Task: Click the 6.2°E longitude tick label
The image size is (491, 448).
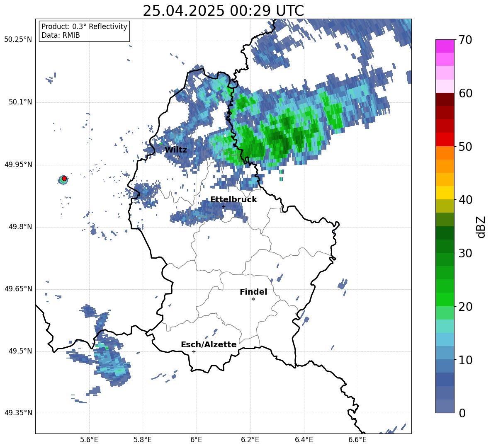Action: 250,440
